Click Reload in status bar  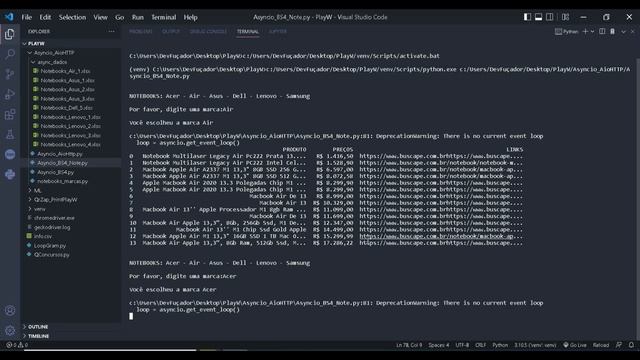click(x=601, y=345)
